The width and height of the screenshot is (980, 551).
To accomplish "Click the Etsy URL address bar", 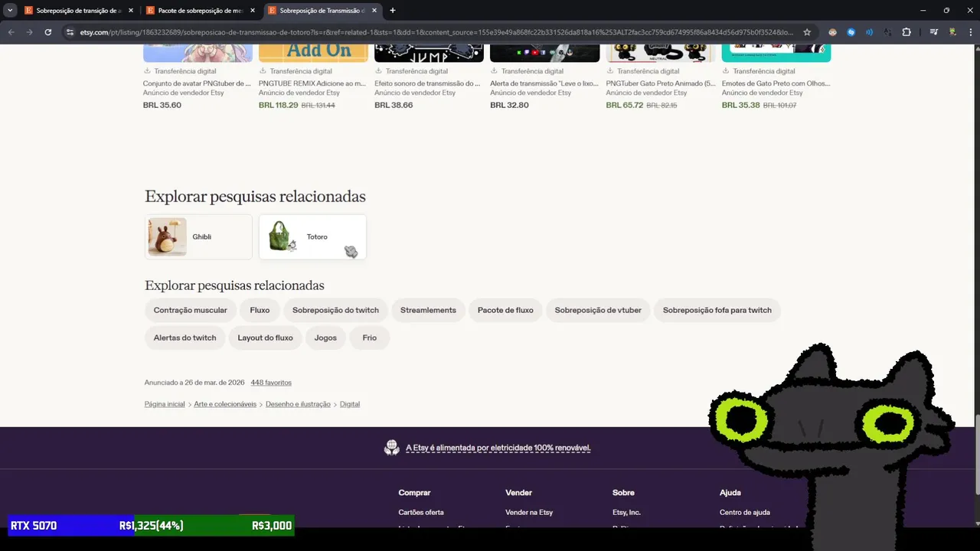I will tap(436, 32).
